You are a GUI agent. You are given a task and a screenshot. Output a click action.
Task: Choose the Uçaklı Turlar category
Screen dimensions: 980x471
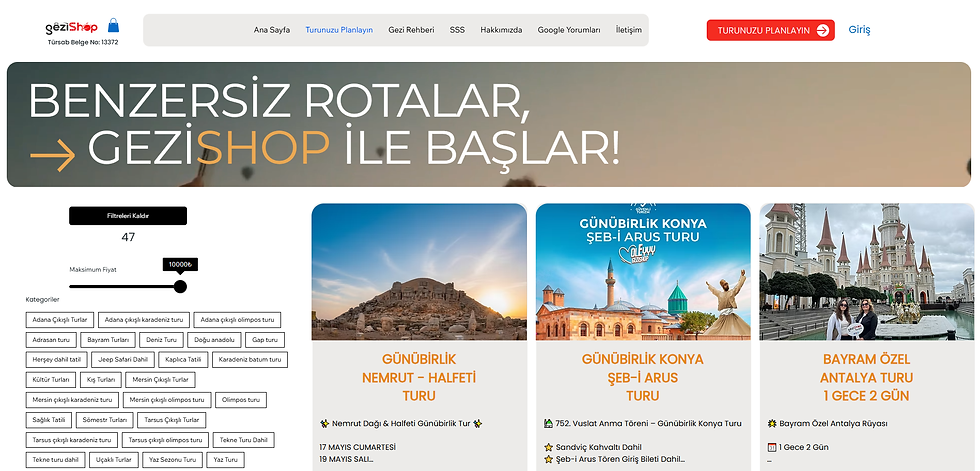pos(113,460)
